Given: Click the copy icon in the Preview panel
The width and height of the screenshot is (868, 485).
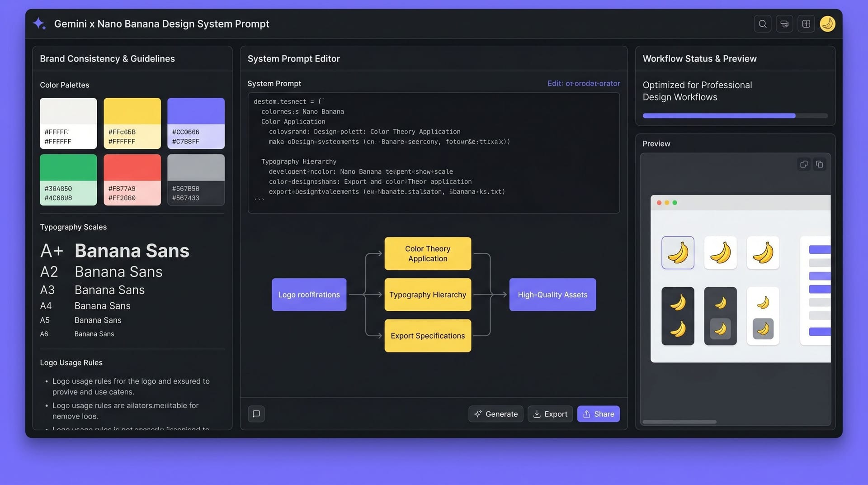Looking at the screenshot, I should coord(819,164).
